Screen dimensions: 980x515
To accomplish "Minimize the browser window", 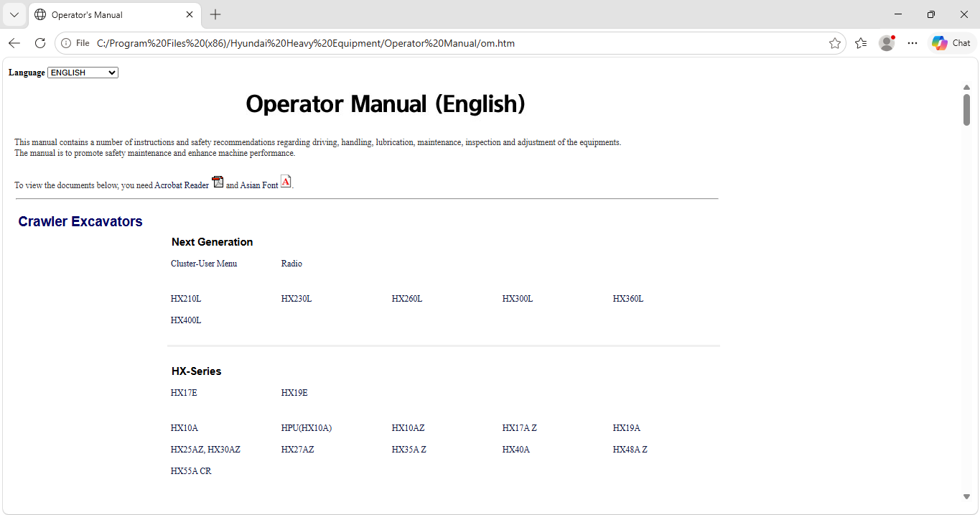I will 898,14.
